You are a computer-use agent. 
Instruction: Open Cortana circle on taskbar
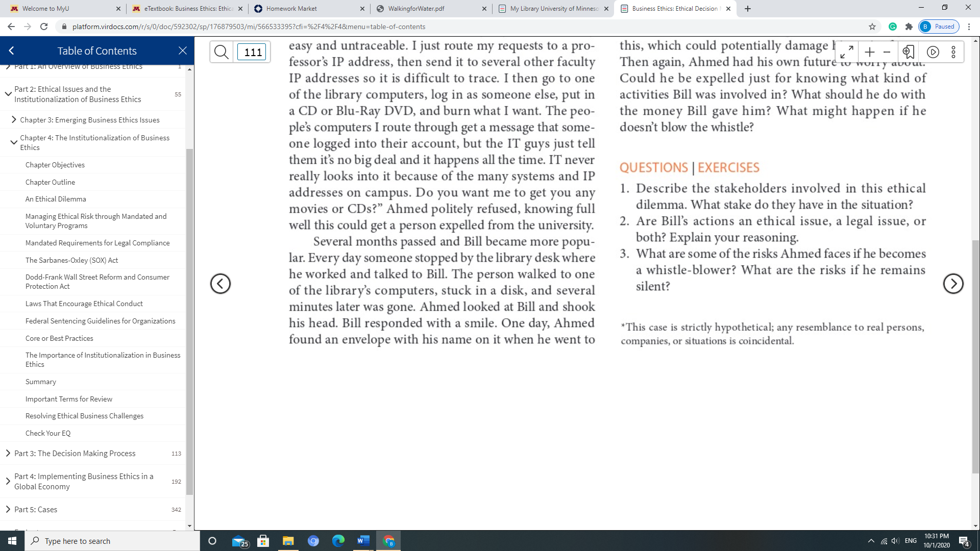click(212, 541)
